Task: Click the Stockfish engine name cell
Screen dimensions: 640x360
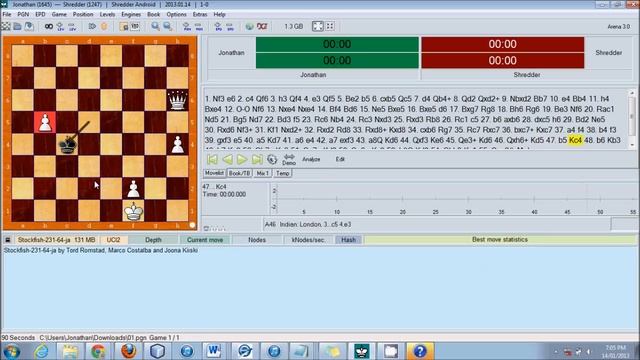Action: [x=56, y=240]
